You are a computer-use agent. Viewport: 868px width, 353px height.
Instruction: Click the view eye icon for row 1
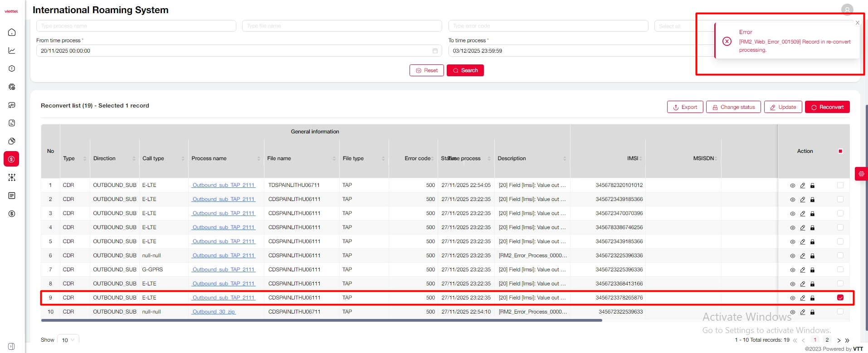[792, 186]
